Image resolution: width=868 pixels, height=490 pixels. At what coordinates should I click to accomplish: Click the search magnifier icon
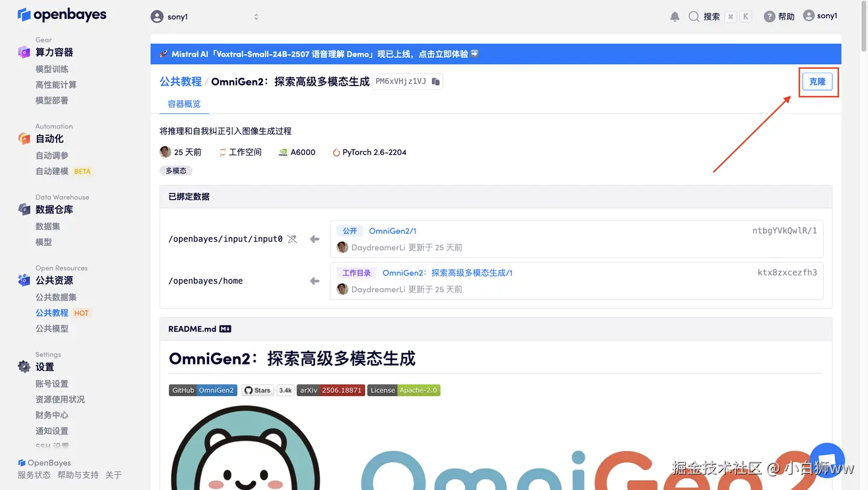[x=694, y=17]
